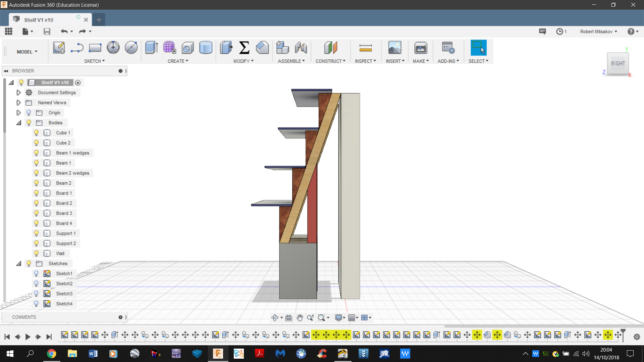The width and height of the screenshot is (644, 362).
Task: Open the MODIFY menu
Action: coord(243,61)
